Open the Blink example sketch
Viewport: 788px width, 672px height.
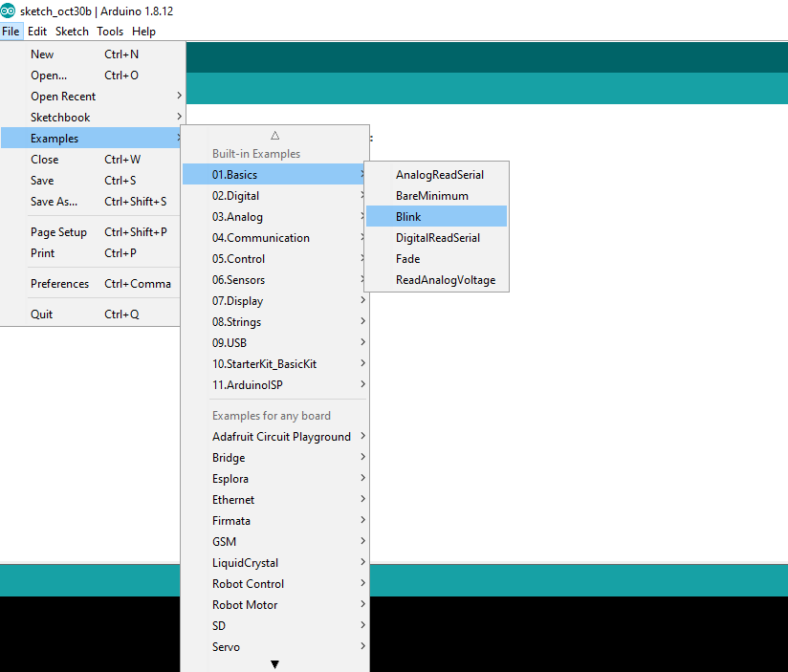[436, 216]
